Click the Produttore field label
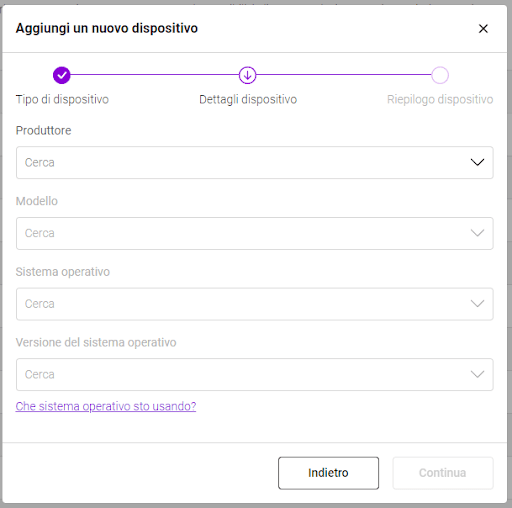512x508 pixels. [44, 130]
